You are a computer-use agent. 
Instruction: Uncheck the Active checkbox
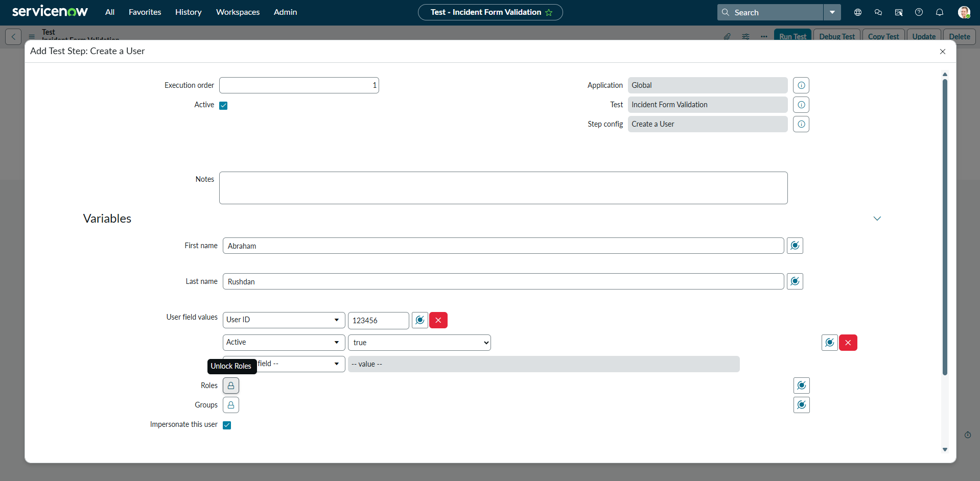[223, 106]
